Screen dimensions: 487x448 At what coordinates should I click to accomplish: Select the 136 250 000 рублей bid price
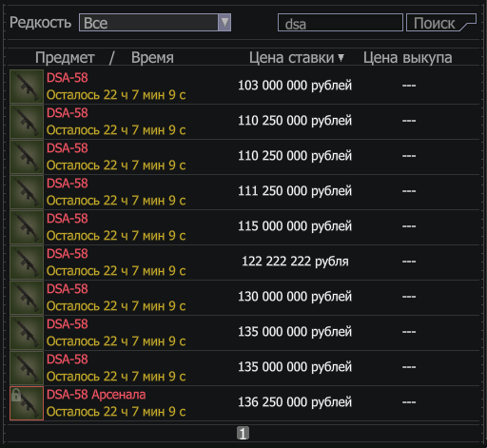pyautogui.click(x=295, y=402)
